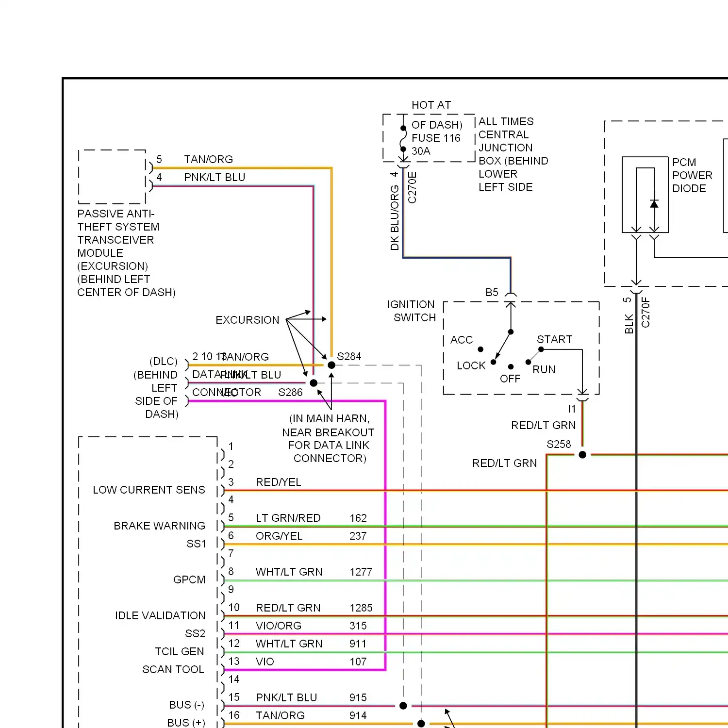Select the ACC switch position

point(462,340)
